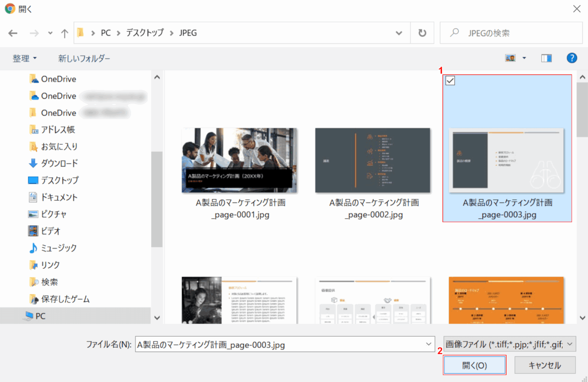This screenshot has height=382, width=588.
Task: Select ミュージック folder in sidebar
Action: pyautogui.click(x=59, y=248)
